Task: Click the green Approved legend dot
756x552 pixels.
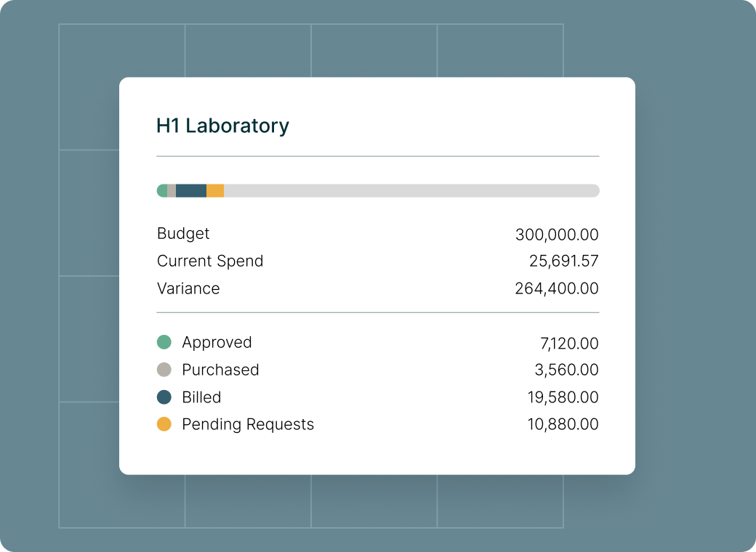Action: tap(164, 342)
